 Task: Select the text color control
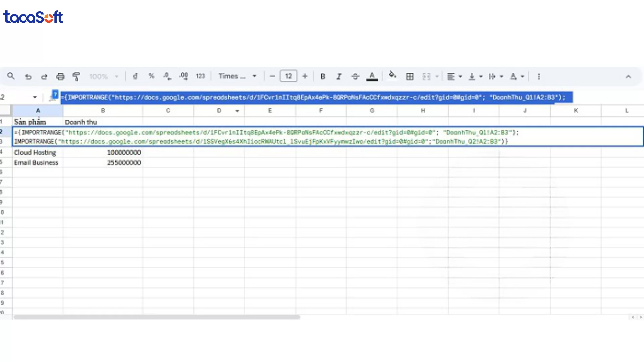tap(372, 76)
